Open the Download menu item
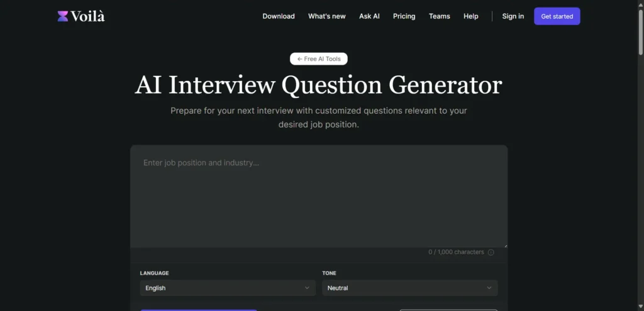Screen dimensions: 644x311 point(279,16)
